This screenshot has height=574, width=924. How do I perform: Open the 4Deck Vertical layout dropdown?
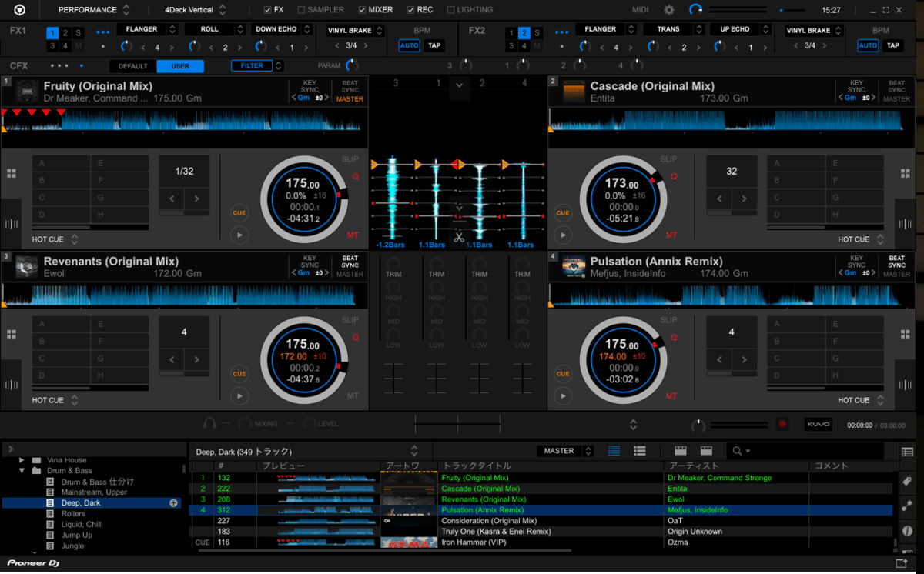point(196,10)
